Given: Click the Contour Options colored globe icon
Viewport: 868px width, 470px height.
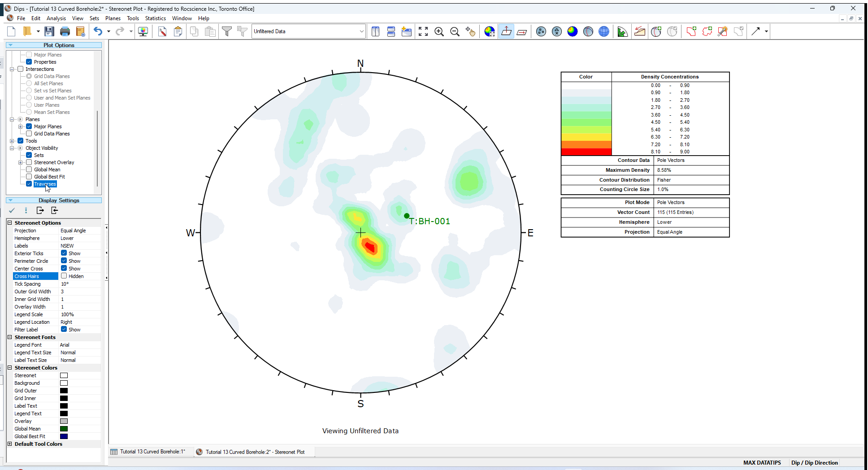Looking at the screenshot, I should point(490,31).
